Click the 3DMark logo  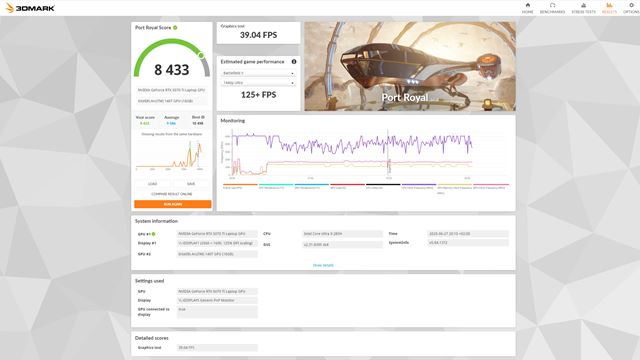[x=30, y=8]
